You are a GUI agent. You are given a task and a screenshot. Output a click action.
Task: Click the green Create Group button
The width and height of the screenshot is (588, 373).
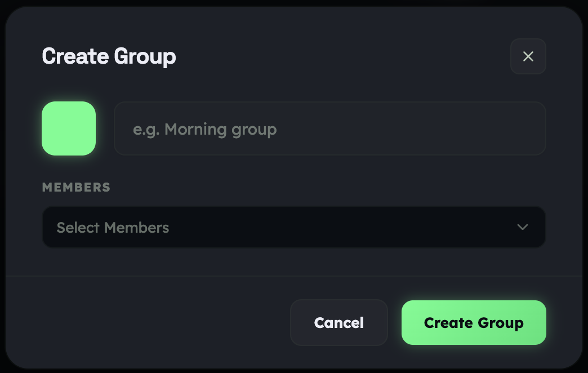[474, 322]
